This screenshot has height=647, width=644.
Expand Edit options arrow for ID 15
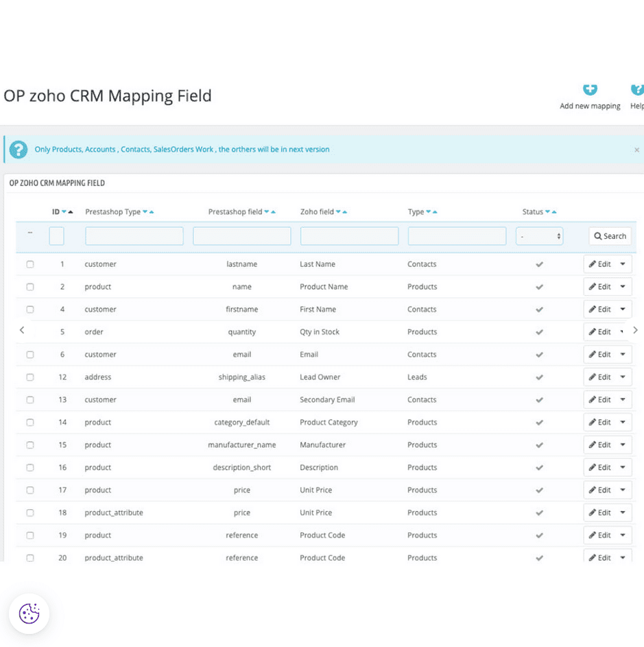[x=623, y=445]
